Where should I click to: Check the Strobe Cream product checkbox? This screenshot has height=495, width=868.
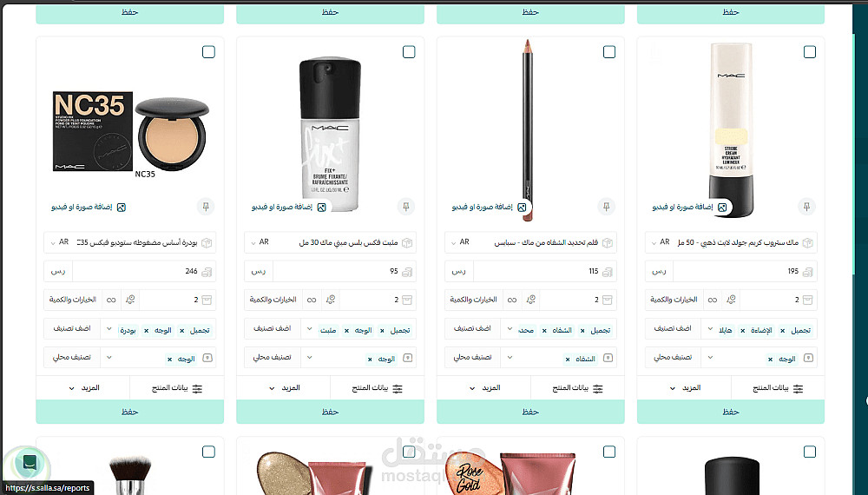click(x=810, y=52)
